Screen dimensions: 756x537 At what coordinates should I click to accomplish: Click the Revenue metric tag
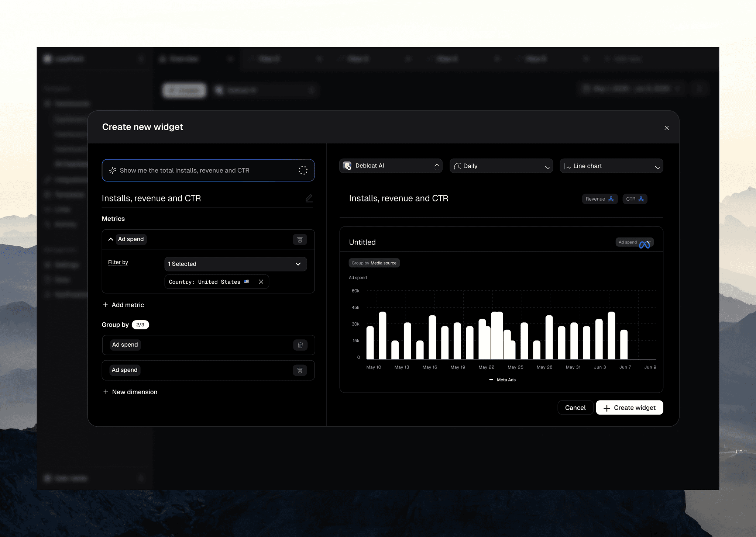tap(599, 199)
